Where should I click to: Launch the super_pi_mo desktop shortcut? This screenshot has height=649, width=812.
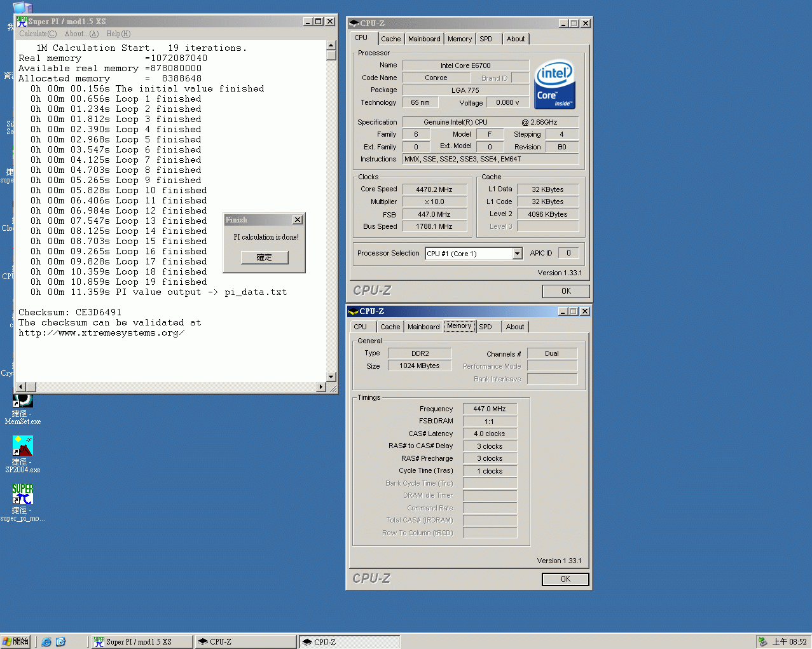(x=22, y=494)
